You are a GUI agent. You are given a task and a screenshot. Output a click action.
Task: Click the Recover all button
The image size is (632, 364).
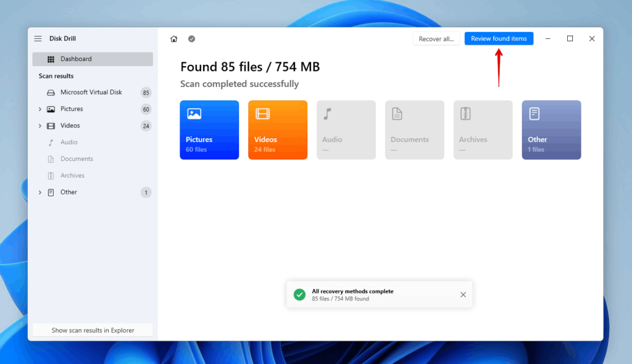pyautogui.click(x=436, y=39)
